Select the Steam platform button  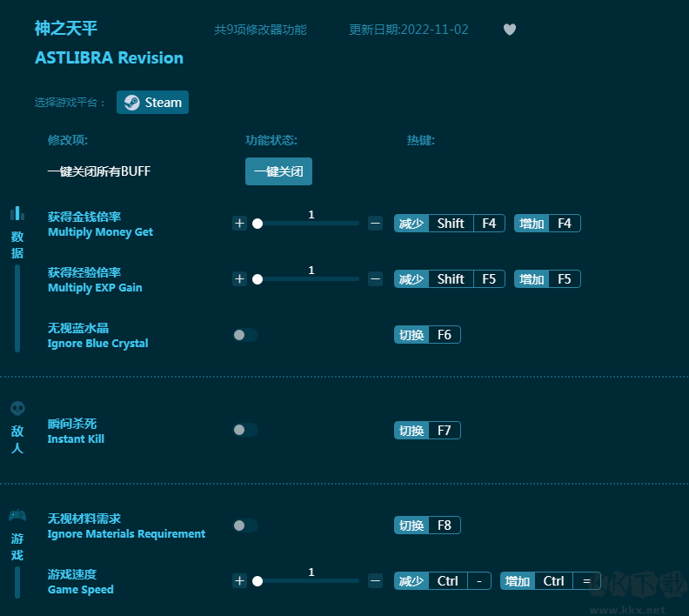pos(152,103)
